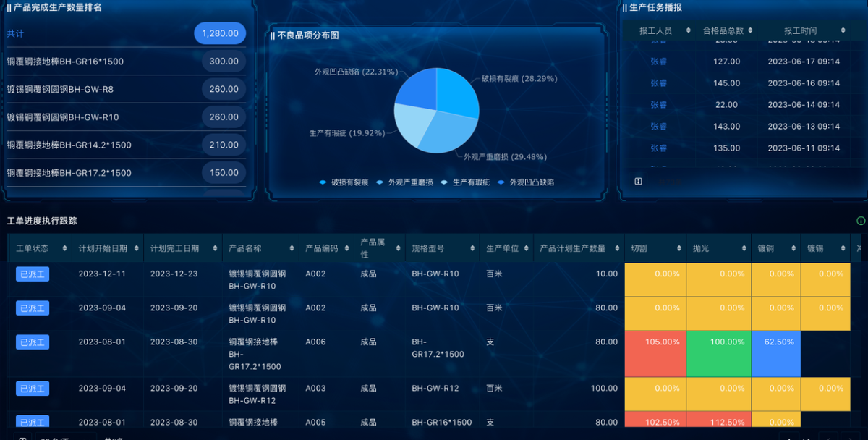
Task: Hide 生产有瑕疵 series via legend
Action: [466, 182]
